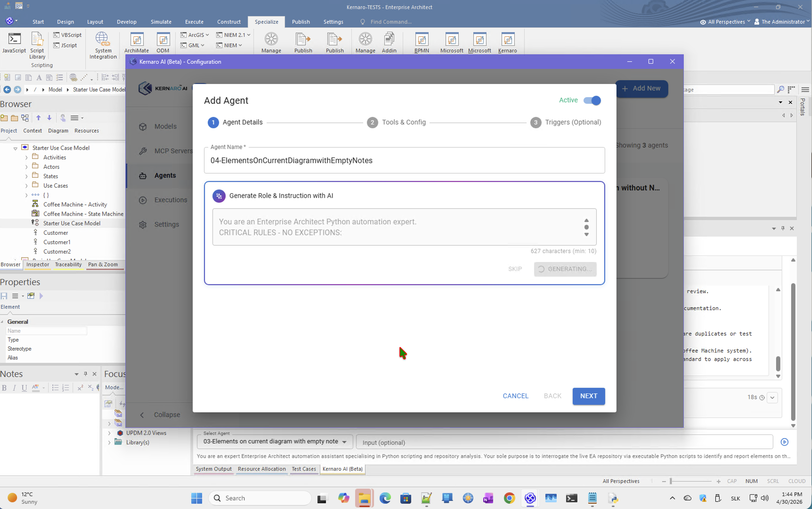Viewport: 812px width, 509px height.
Task: Switch to the Inspector tab
Action: (38, 265)
